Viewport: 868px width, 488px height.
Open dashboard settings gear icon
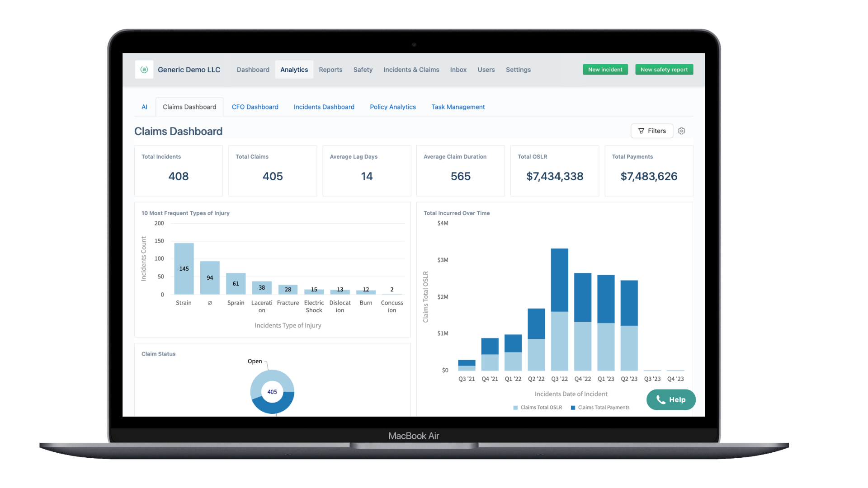[681, 131]
